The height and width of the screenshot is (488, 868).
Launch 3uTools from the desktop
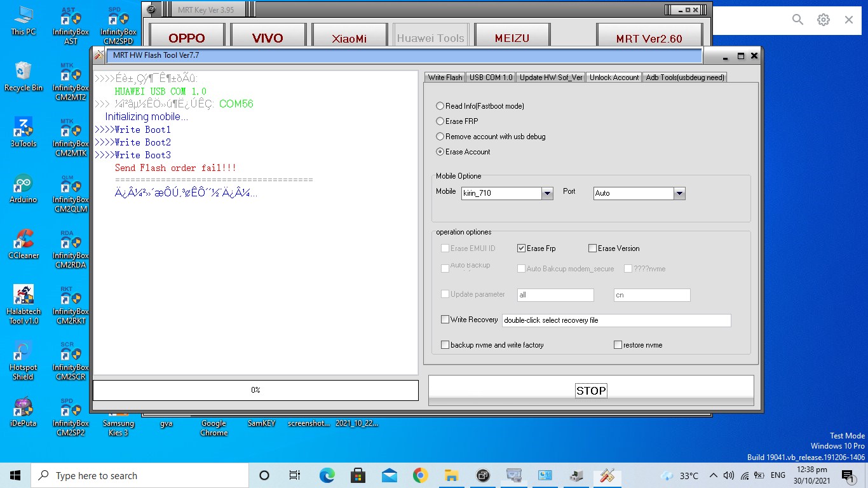pos(24,133)
